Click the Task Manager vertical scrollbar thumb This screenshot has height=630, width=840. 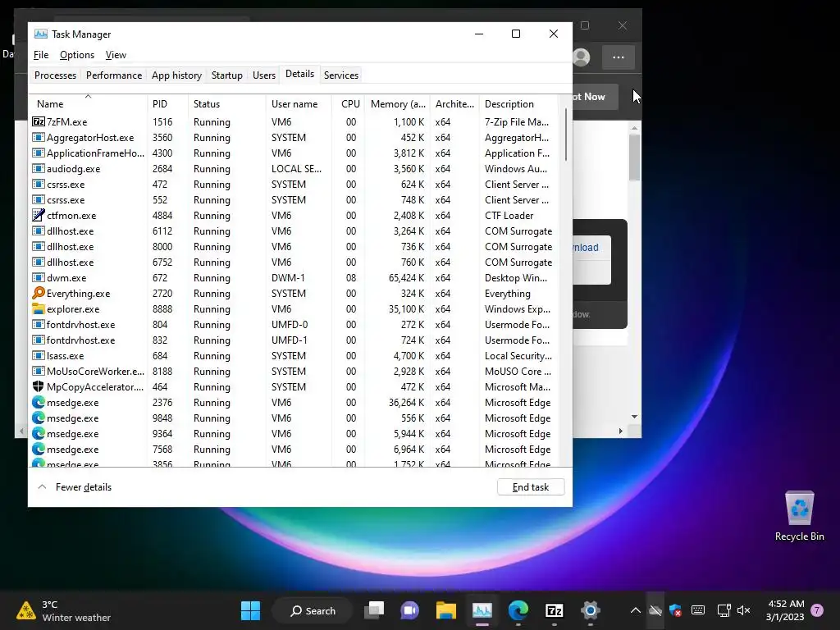click(x=566, y=134)
